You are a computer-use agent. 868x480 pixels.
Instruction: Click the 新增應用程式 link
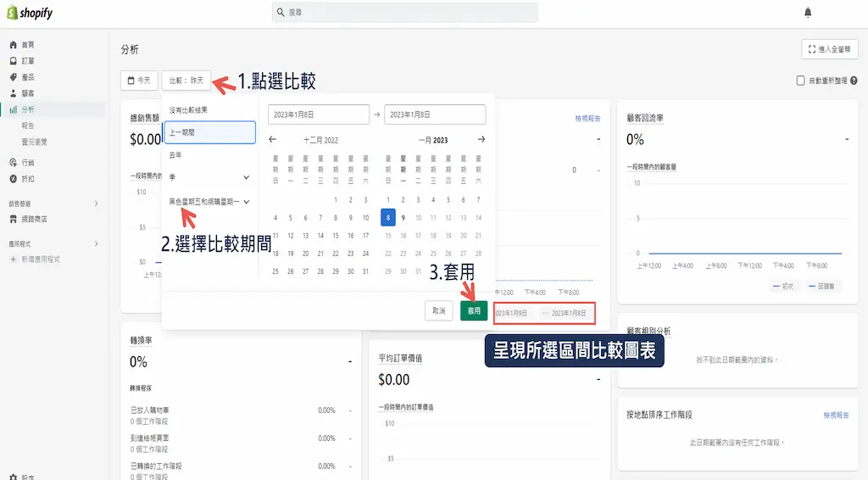tap(41, 260)
